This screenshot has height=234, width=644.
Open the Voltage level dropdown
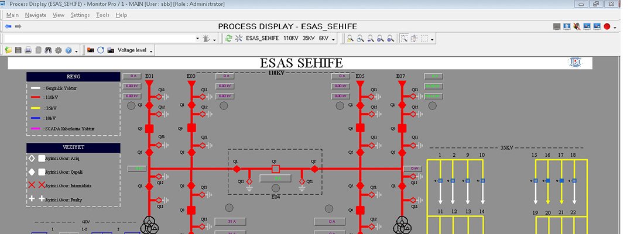(135, 51)
